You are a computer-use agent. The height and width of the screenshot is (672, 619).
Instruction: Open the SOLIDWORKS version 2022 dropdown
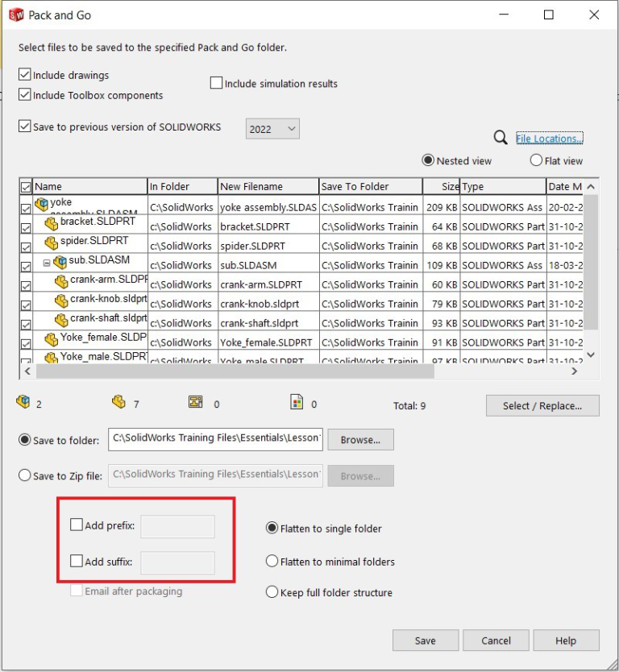pyautogui.click(x=272, y=129)
